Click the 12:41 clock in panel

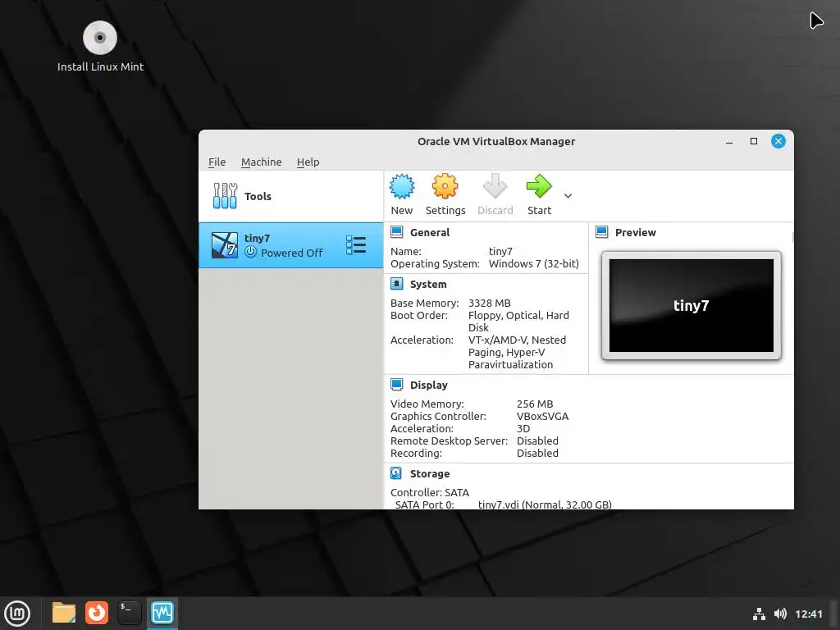808,614
